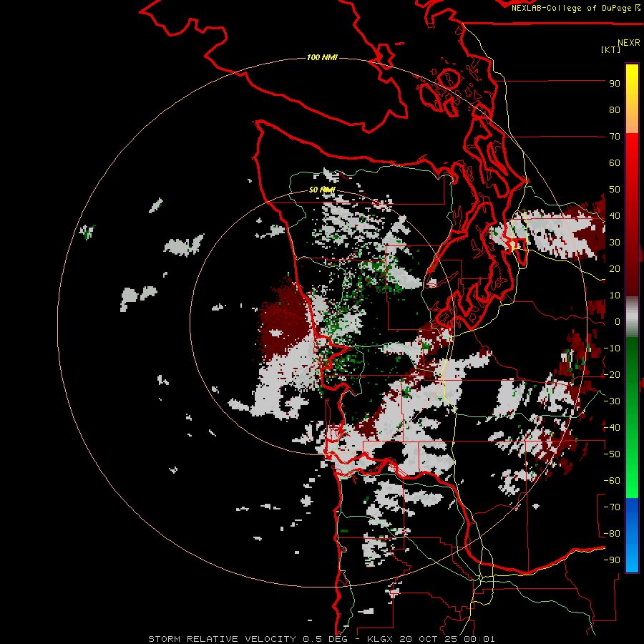Click the NEXR label above the color scale
Image resolution: width=644 pixels, height=644 pixels.
tap(629, 43)
